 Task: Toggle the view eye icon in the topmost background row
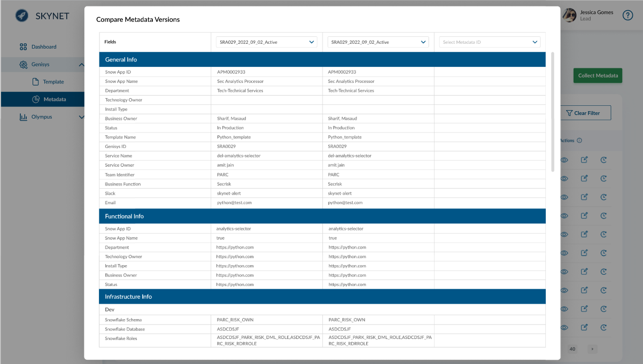pyautogui.click(x=564, y=160)
